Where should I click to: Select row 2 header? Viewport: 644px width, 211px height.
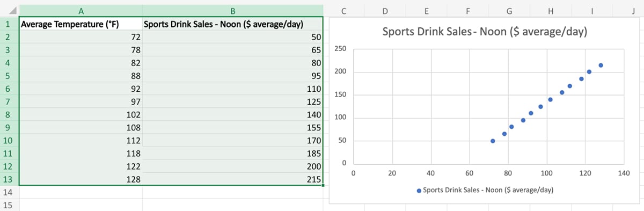coord(9,37)
